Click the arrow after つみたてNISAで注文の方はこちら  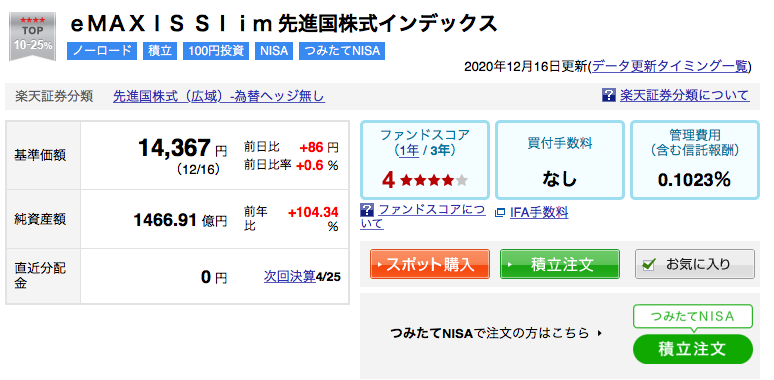click(x=600, y=334)
